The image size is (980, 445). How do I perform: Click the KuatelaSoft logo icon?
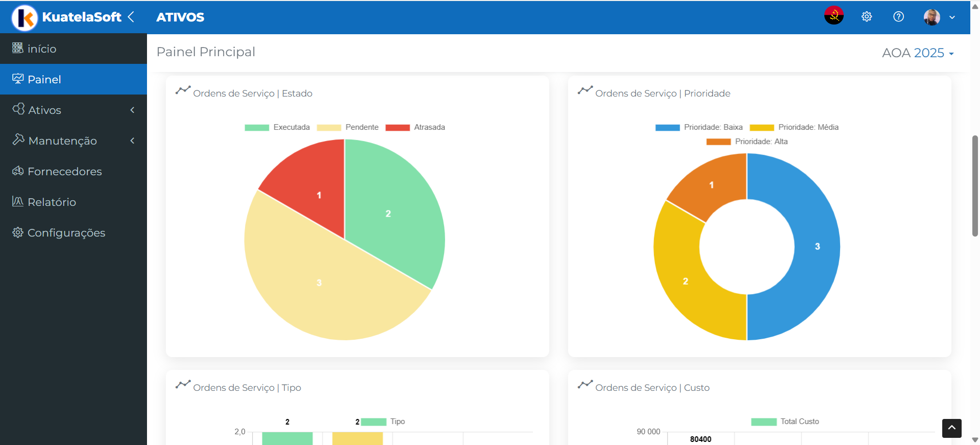(24, 17)
